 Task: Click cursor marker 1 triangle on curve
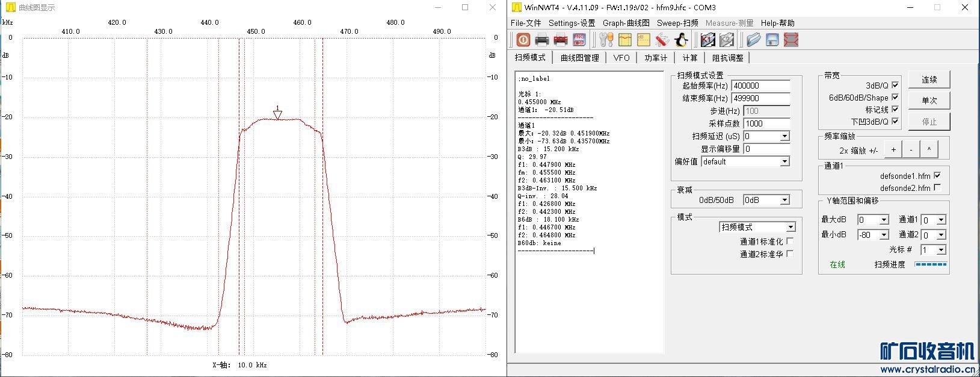tap(277, 114)
